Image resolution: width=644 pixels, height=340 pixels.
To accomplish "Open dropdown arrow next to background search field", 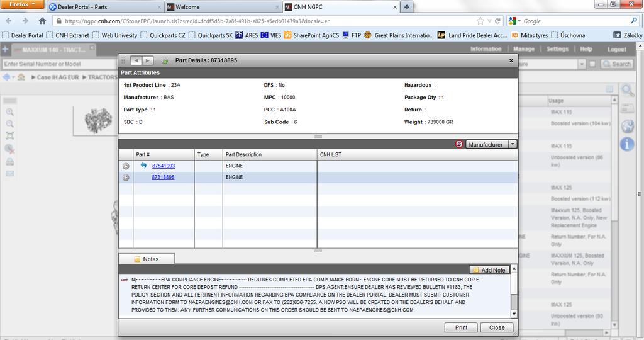I will click(582, 64).
